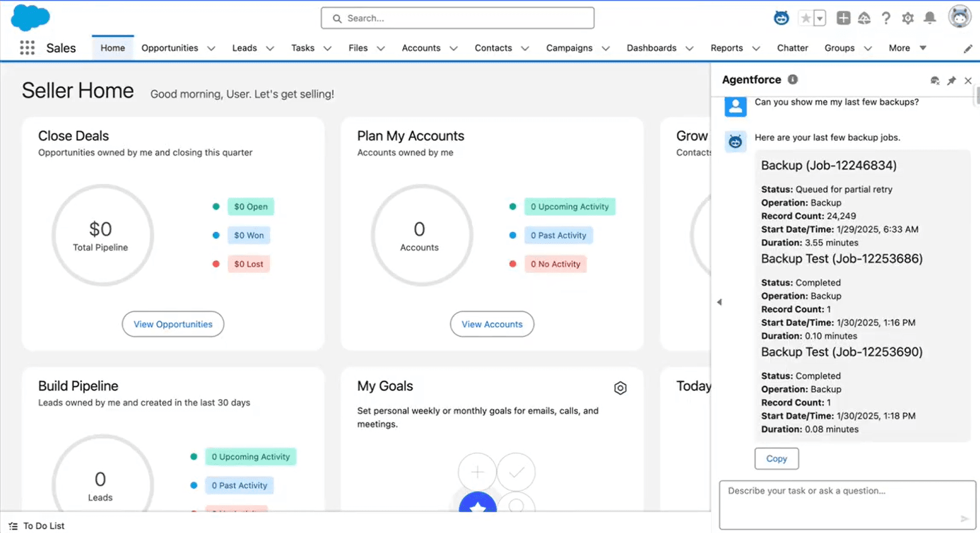980x533 pixels.
Task: Expand the Reports tab chevron
Action: (x=756, y=48)
